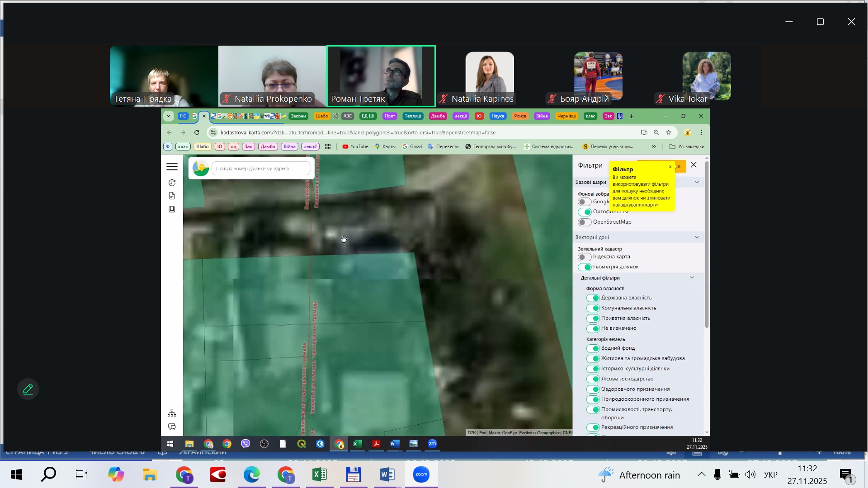Enable the Індексна карта toggle
Screen dimensions: 868x488
[x=584, y=257]
